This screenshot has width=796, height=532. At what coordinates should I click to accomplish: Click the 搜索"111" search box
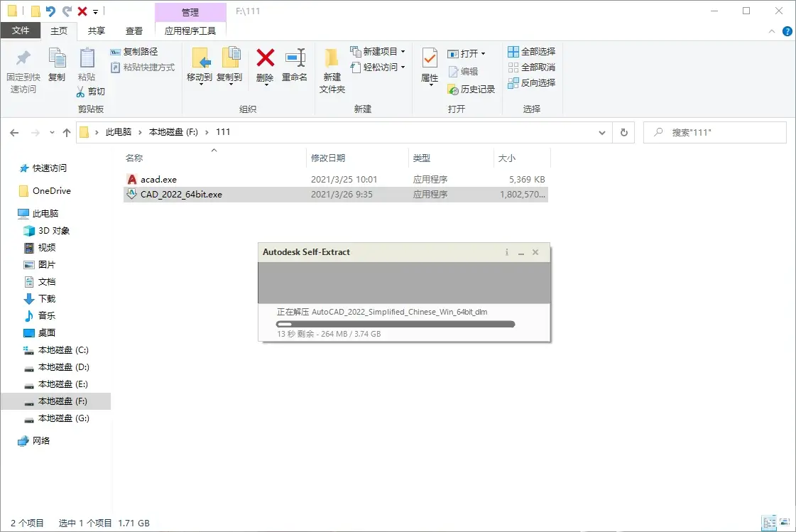click(x=715, y=133)
